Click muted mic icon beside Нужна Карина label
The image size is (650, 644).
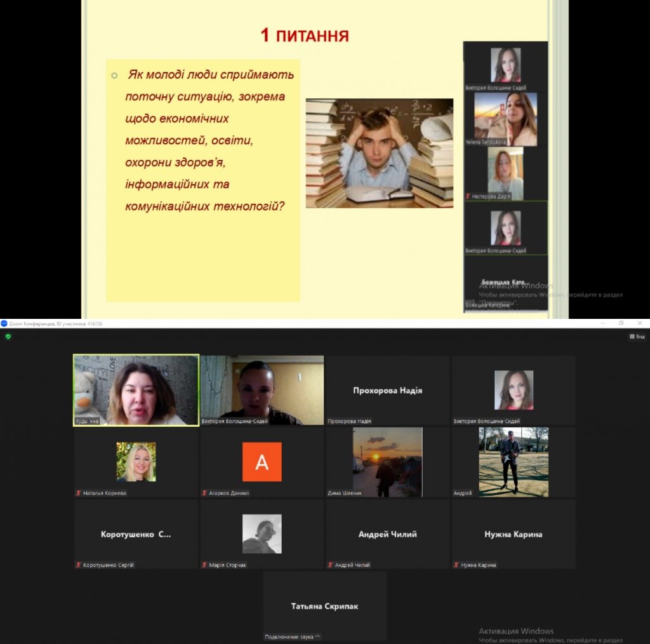coord(456,565)
